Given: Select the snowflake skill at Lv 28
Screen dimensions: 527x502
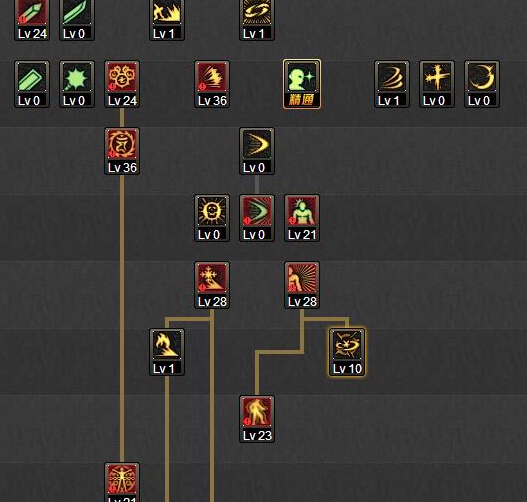Looking at the screenshot, I should [x=212, y=285].
